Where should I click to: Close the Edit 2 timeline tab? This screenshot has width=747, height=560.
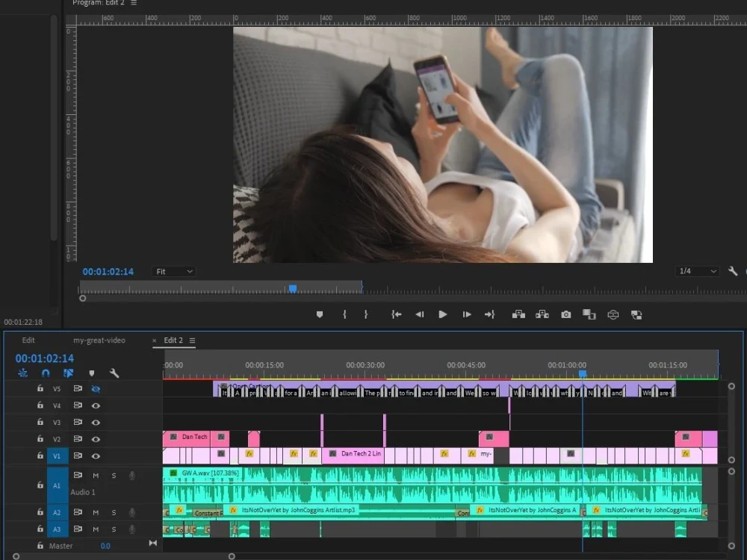pos(155,340)
